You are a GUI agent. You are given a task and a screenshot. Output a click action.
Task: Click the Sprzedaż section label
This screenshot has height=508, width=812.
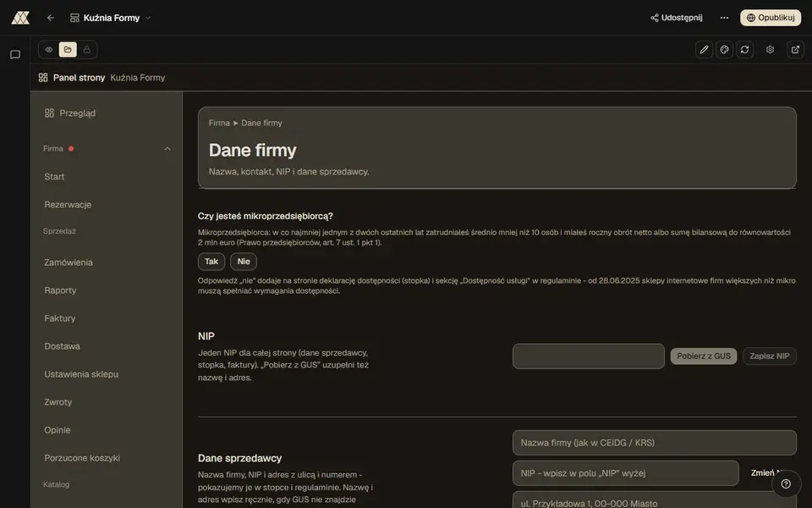[59, 231]
